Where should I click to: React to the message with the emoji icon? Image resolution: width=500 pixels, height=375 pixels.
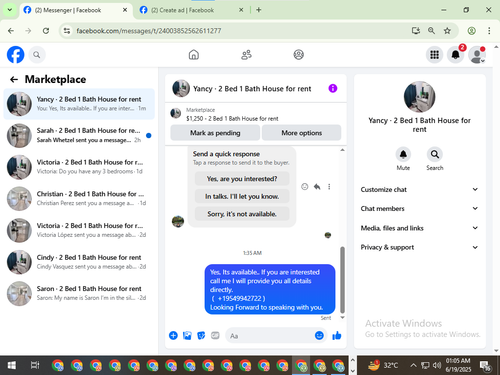pyautogui.click(x=304, y=187)
